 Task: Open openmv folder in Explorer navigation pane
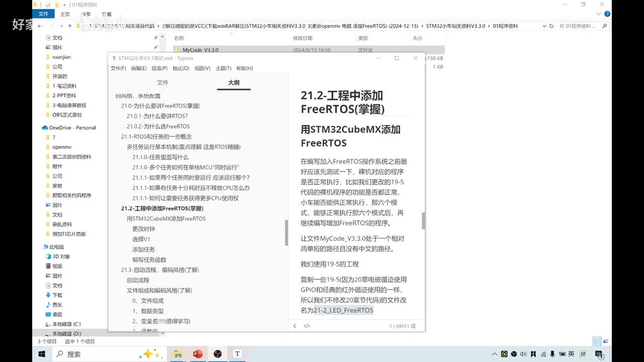click(x=61, y=147)
